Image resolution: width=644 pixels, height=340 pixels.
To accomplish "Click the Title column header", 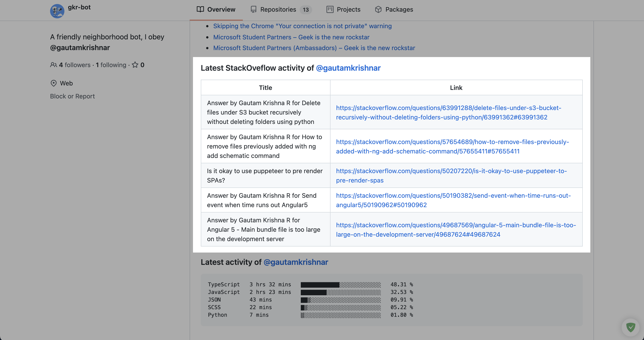I will click(265, 88).
